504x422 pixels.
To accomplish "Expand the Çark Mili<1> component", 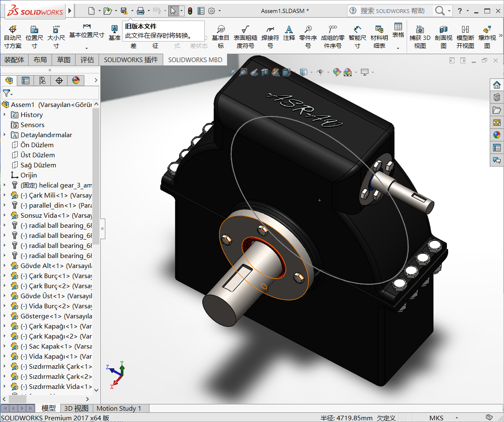I will pos(5,195).
